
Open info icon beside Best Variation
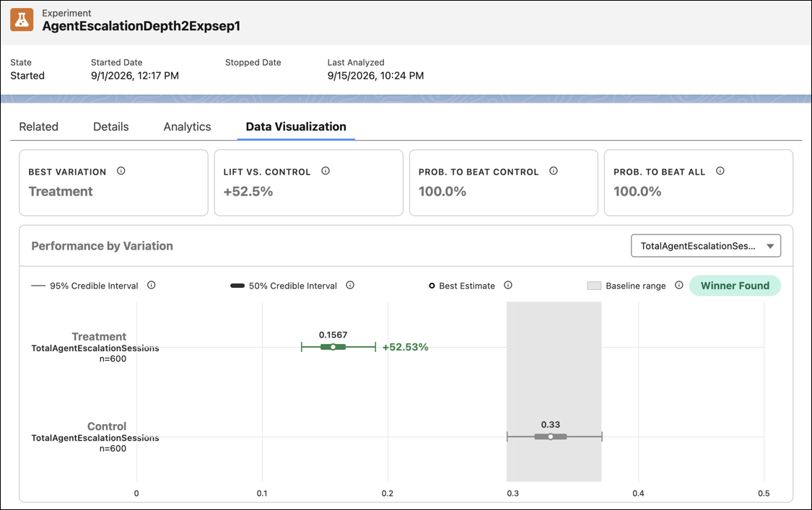121,171
